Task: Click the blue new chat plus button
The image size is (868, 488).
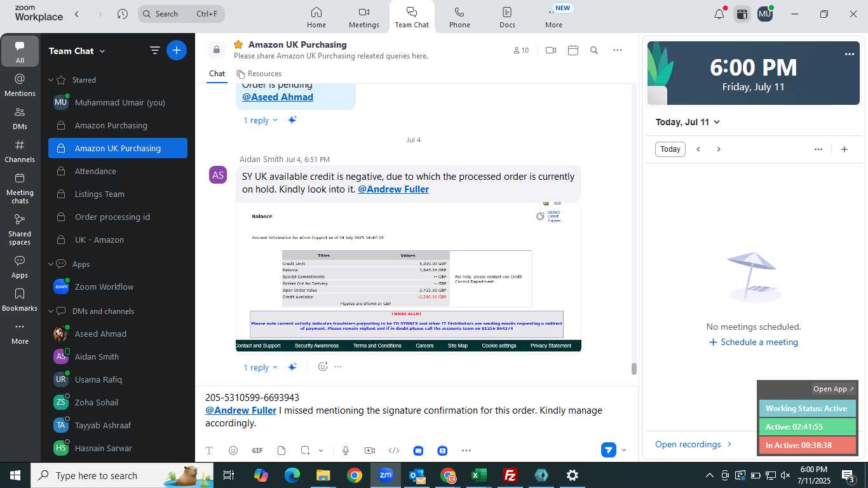Action: (x=177, y=50)
